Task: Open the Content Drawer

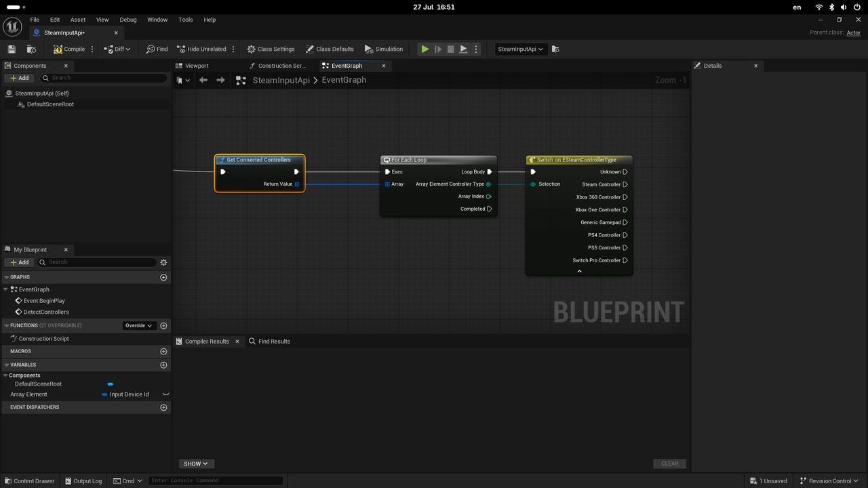Action: 29,481
